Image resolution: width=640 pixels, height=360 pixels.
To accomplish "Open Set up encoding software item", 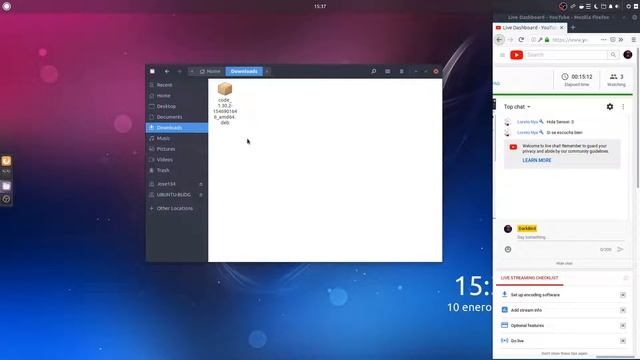I will point(535,295).
